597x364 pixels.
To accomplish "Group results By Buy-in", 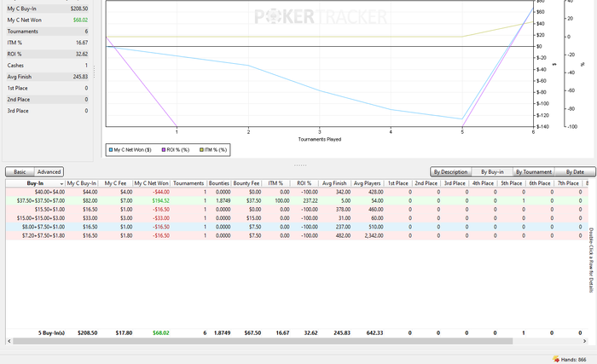I will click(492, 171).
